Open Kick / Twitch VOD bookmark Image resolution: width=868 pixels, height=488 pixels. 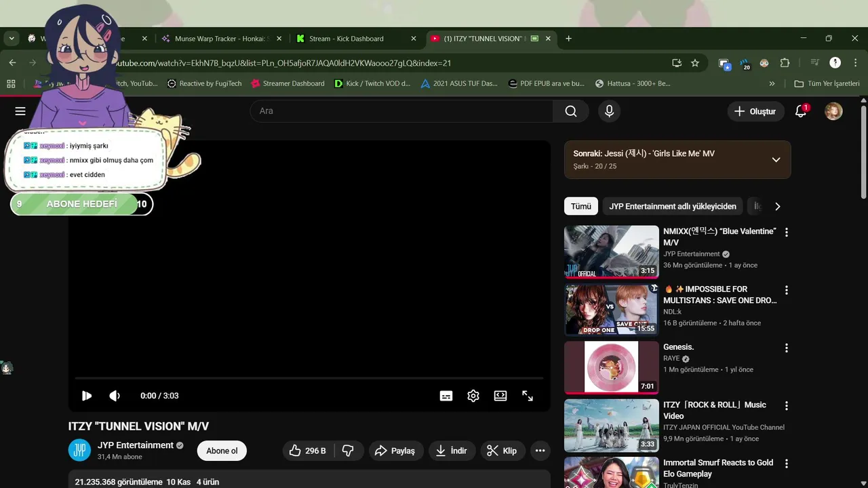coord(372,83)
